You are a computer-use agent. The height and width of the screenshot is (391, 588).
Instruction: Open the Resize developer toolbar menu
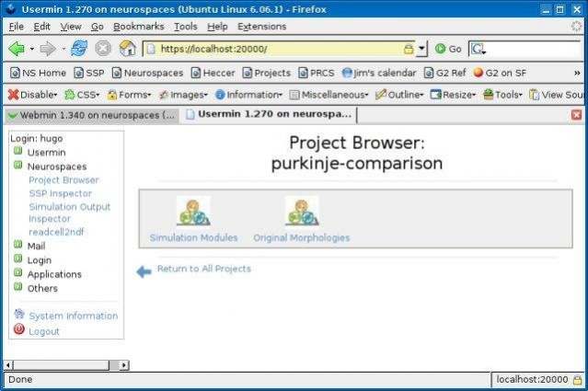(x=453, y=95)
